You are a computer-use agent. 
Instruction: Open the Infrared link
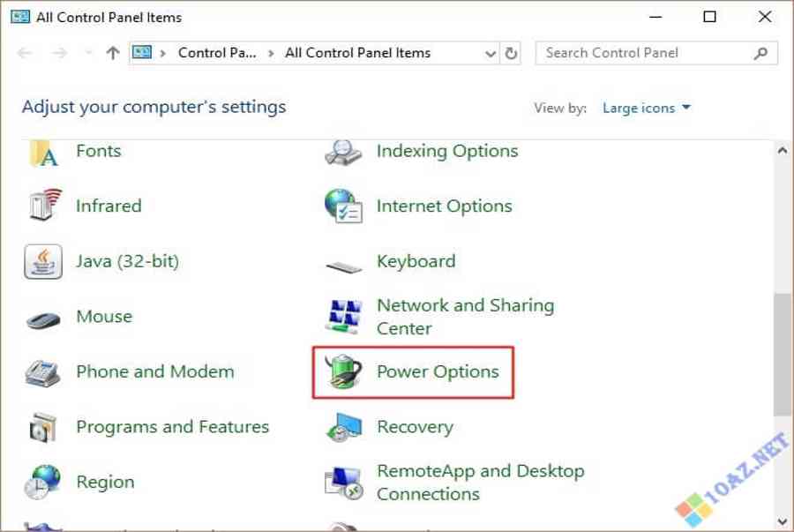coord(109,206)
